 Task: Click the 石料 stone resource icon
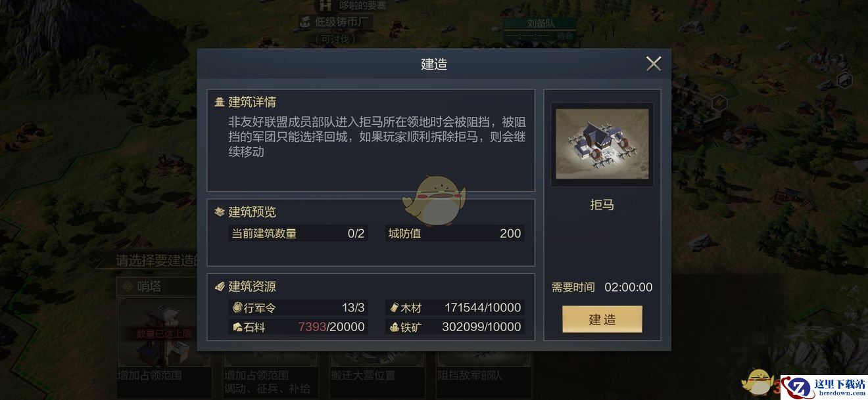tap(237, 326)
